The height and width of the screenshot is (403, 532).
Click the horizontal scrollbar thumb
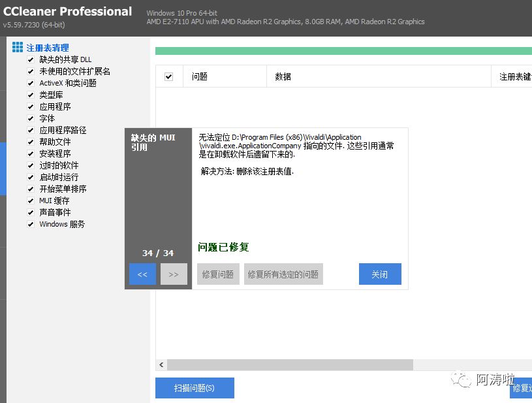tap(290, 364)
